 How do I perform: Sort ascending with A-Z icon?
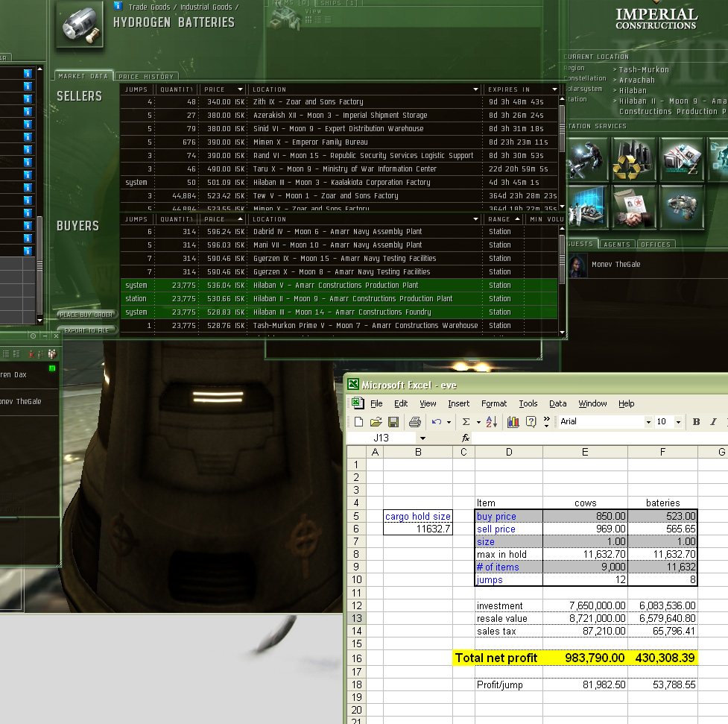492,421
